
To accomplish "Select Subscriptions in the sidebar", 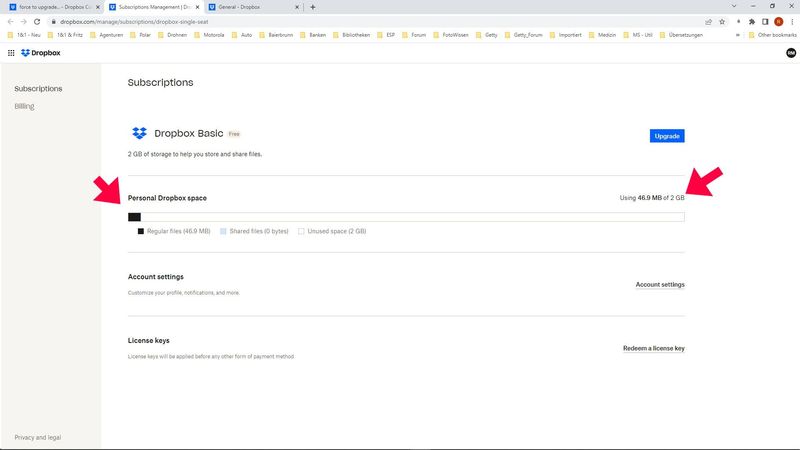I will click(38, 89).
